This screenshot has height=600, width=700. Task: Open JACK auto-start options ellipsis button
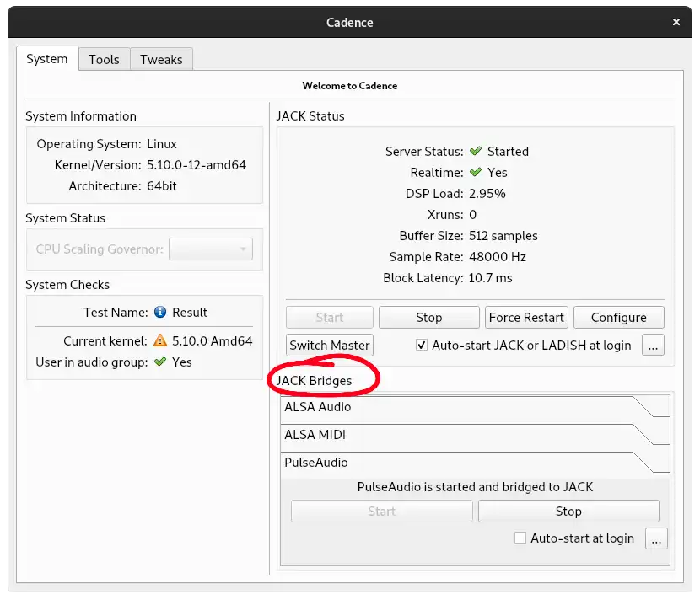pyautogui.click(x=653, y=345)
